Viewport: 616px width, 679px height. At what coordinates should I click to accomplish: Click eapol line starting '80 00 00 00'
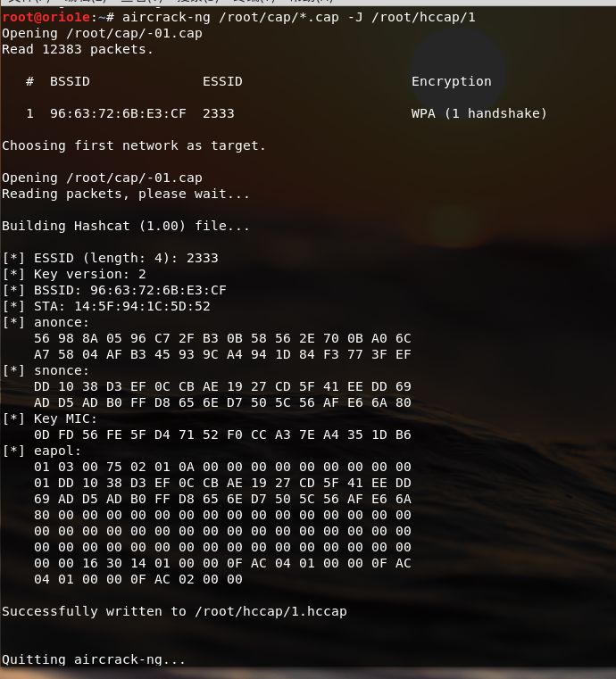point(222,515)
